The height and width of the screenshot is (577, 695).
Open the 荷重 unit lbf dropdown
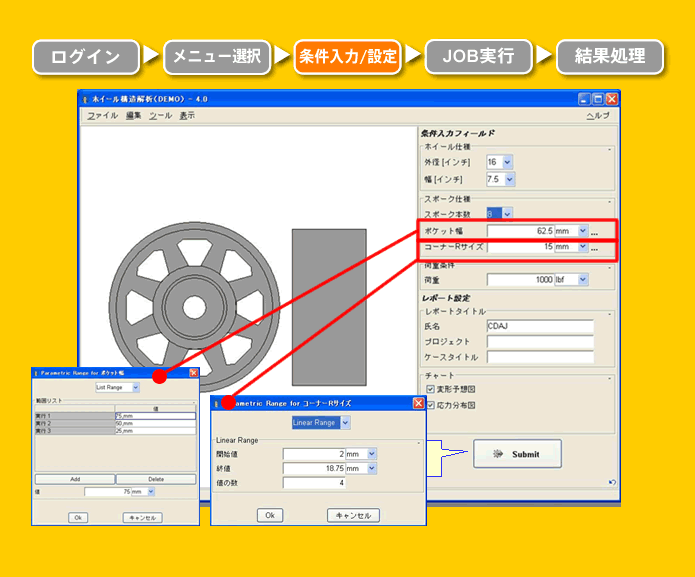point(583,280)
